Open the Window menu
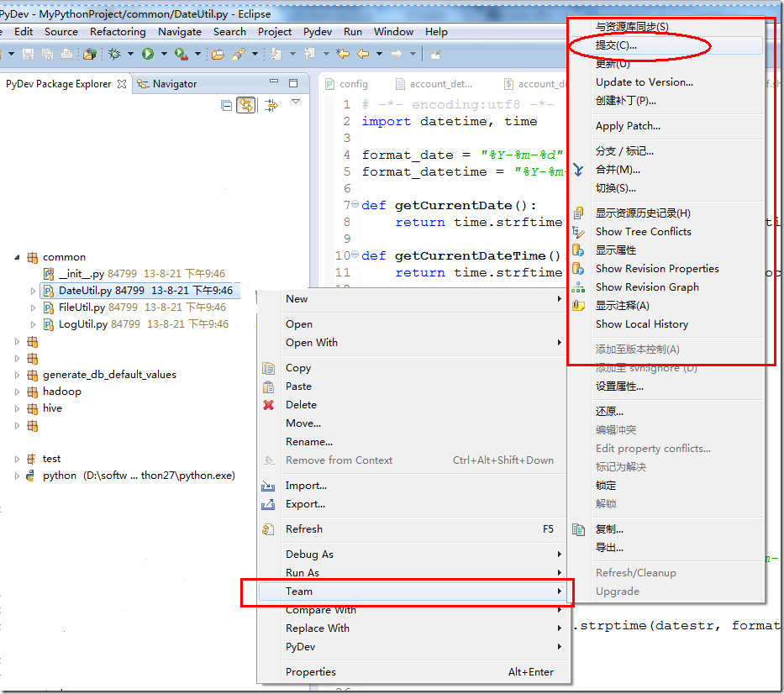784x694 pixels. (393, 32)
